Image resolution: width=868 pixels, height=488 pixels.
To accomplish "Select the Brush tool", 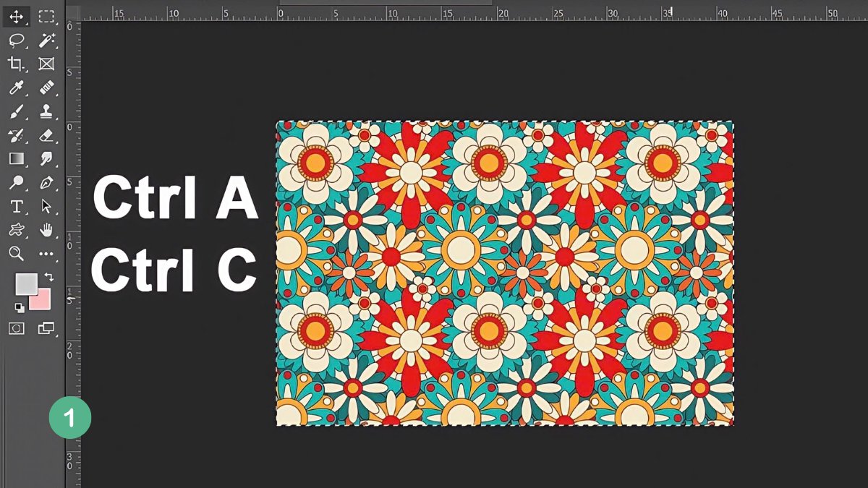I will [17, 110].
